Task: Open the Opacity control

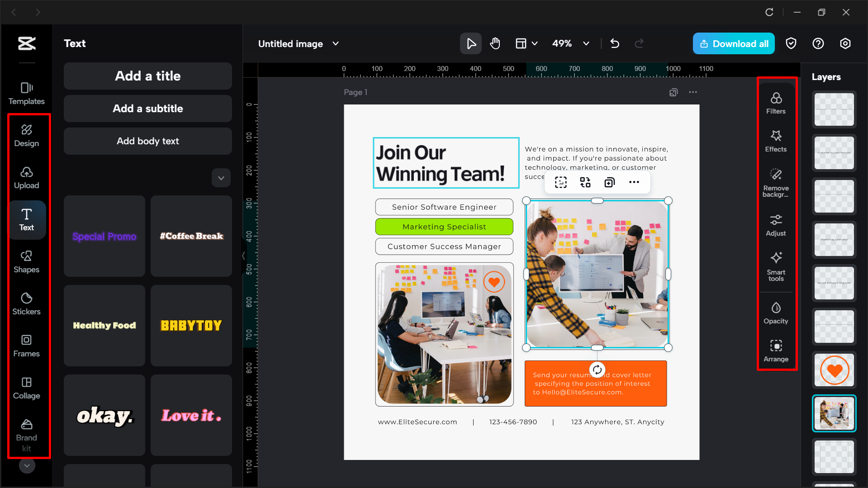Action: [776, 312]
